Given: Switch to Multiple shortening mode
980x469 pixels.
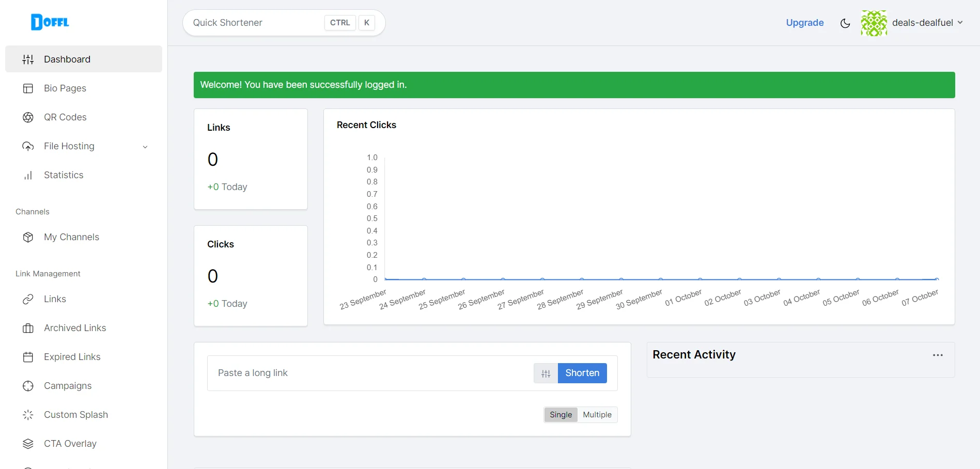Looking at the screenshot, I should pyautogui.click(x=597, y=415).
